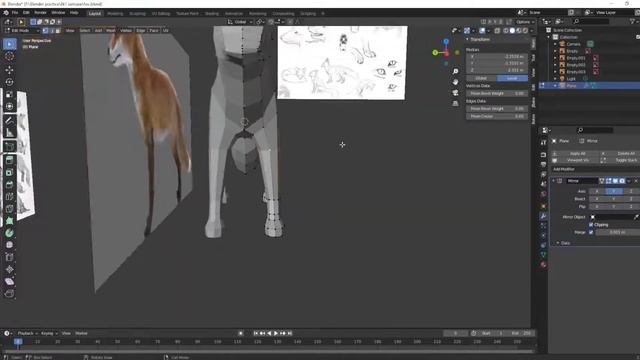Switch perspective/orthographic grid icon

tap(456, 103)
